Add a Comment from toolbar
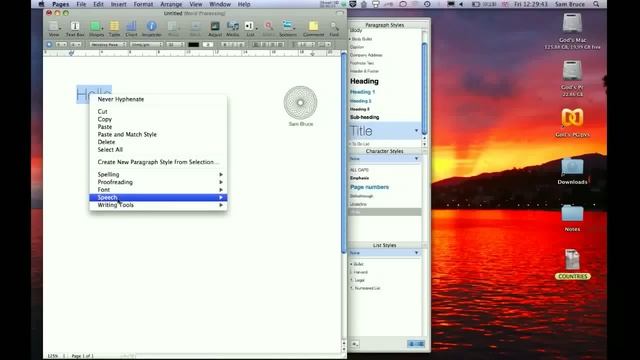Screen dimensions: 640x360 coord(313,29)
